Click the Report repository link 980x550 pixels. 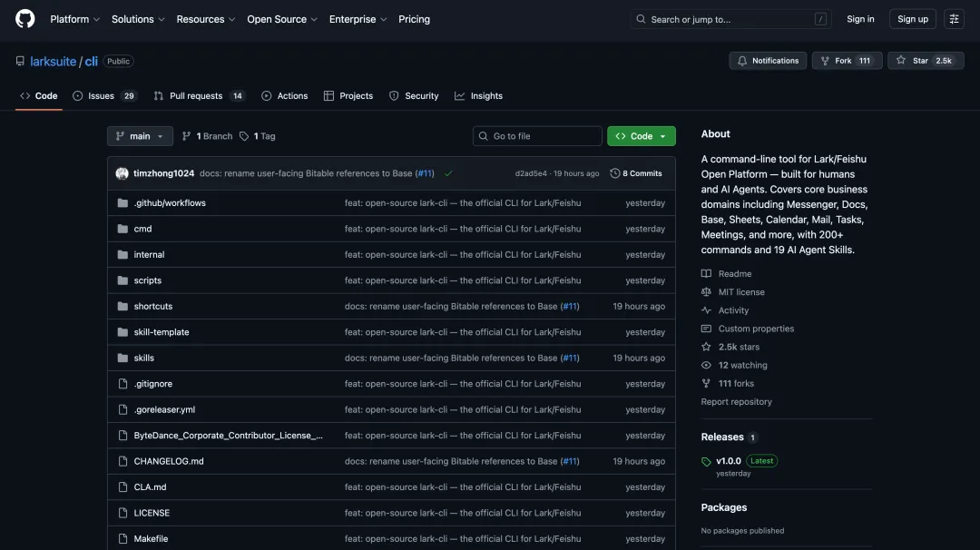tap(736, 402)
